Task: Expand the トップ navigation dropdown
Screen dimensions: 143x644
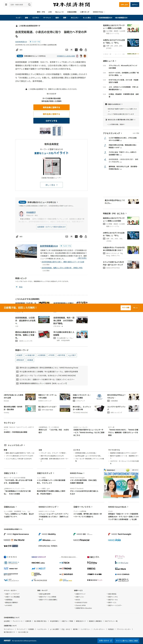Action: tap(19, 18)
